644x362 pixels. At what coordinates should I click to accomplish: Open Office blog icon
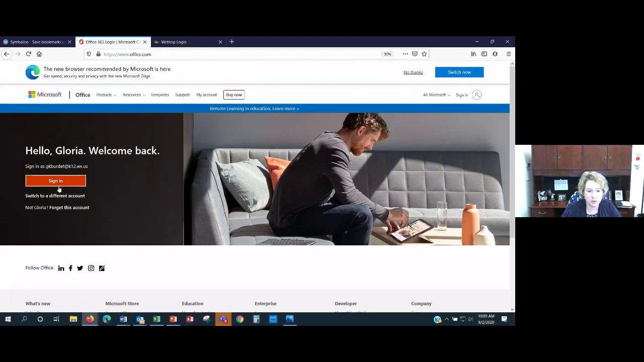click(102, 268)
